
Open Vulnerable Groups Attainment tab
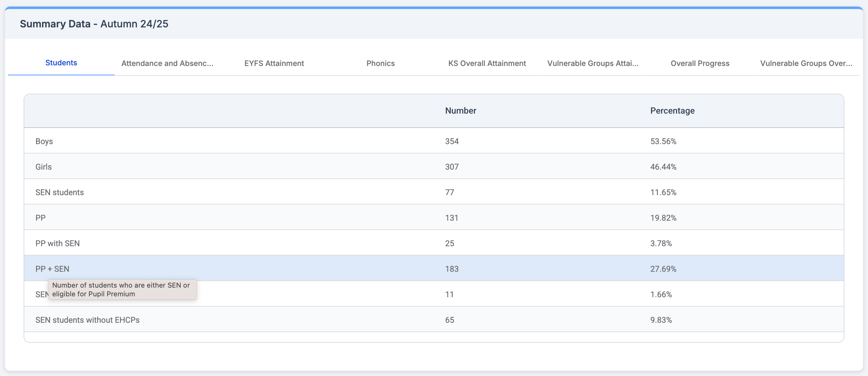point(593,63)
